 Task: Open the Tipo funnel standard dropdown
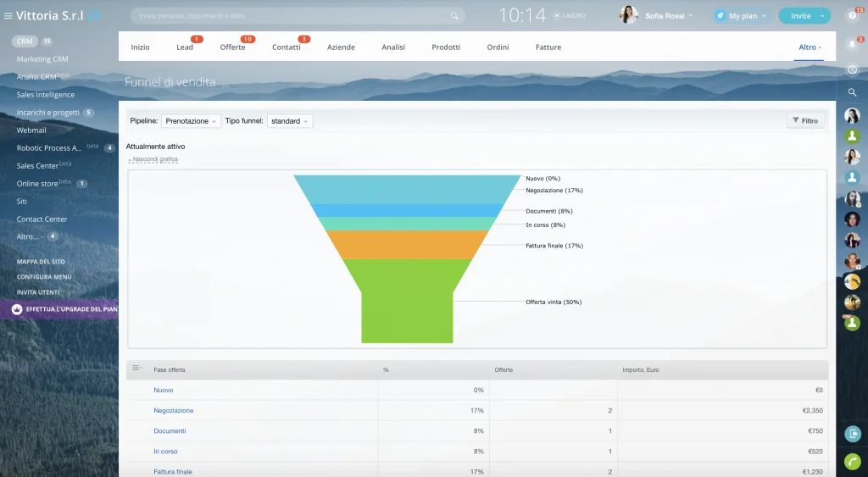(290, 121)
